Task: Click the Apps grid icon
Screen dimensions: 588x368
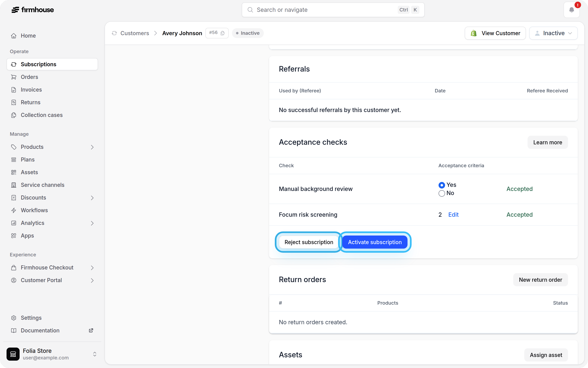Action: tap(14, 236)
